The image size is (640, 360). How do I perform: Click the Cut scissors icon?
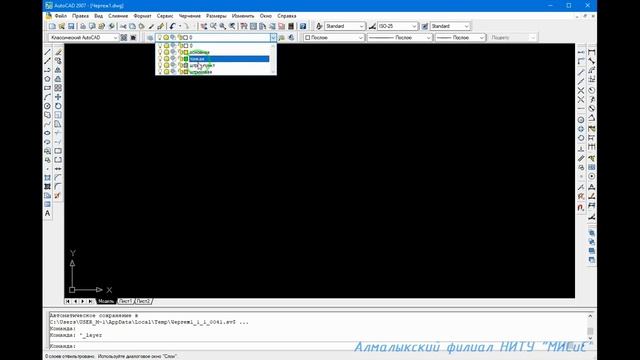pos(123,26)
